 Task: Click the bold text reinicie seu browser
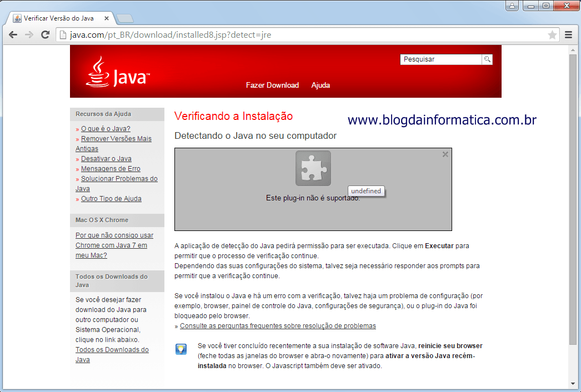450,346
